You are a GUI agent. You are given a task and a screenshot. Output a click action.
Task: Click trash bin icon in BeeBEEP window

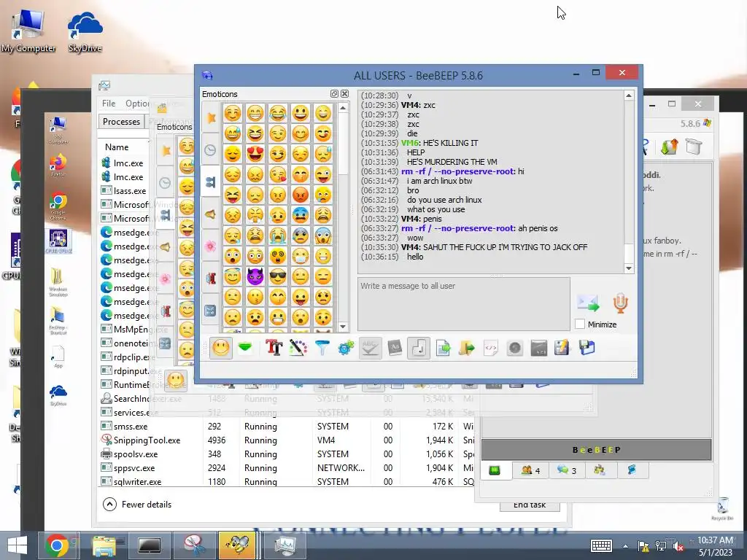pos(694,146)
